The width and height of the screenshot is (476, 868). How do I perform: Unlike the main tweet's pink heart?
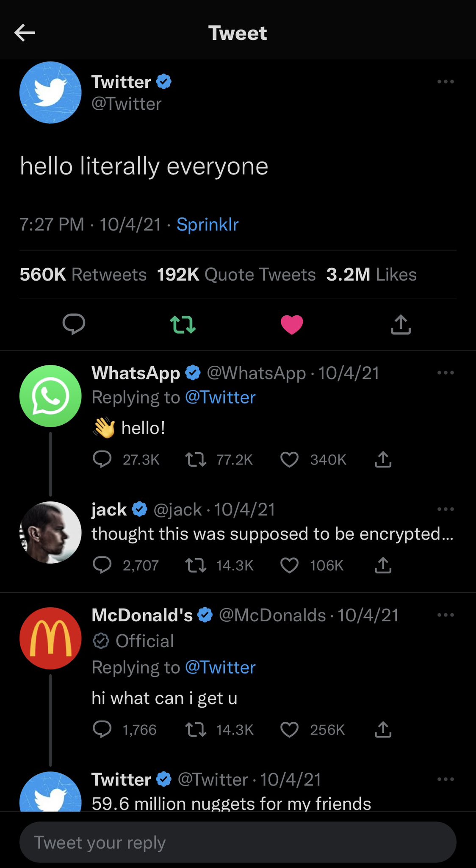292,325
